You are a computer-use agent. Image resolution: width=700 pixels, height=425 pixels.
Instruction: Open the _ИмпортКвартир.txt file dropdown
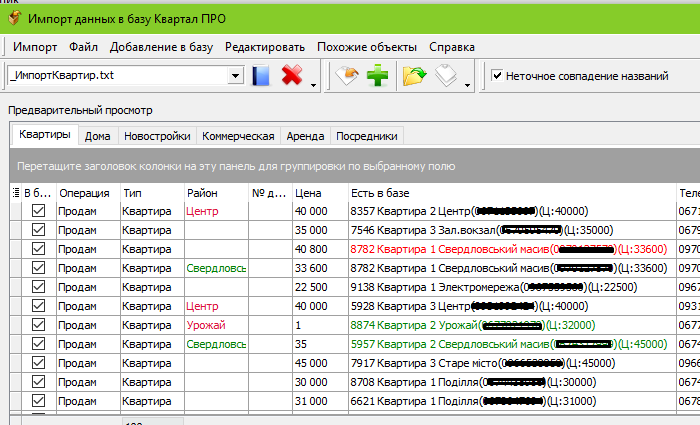[x=236, y=76]
